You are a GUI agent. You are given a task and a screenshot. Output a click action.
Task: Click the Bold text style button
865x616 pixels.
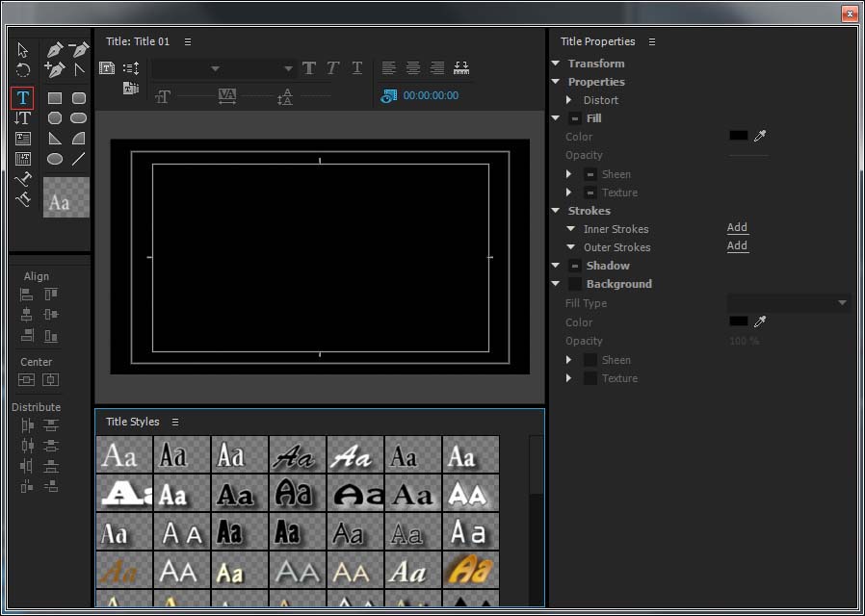click(308, 68)
